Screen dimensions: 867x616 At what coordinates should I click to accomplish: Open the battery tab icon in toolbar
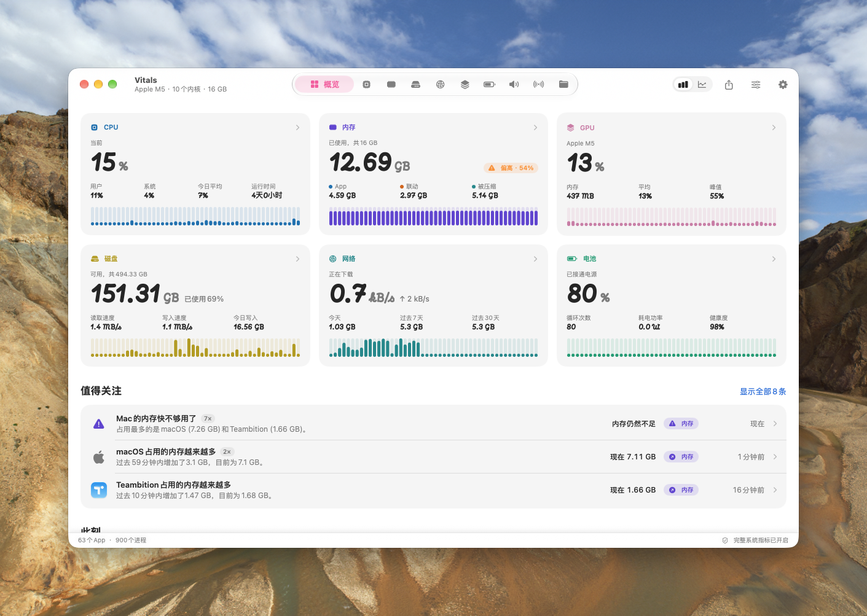pyautogui.click(x=489, y=84)
